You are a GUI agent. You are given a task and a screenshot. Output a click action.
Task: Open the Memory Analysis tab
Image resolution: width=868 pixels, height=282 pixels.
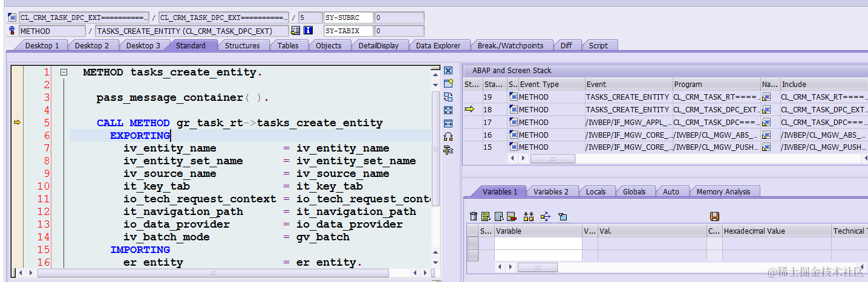click(723, 191)
